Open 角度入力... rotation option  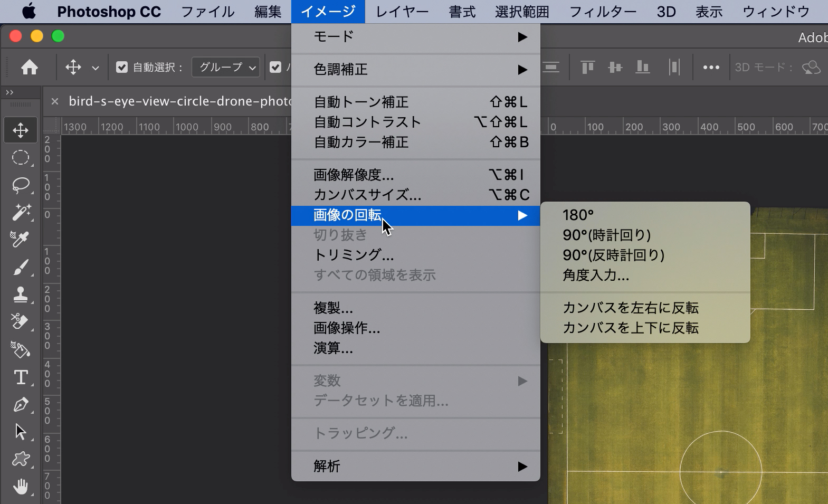coord(645,275)
